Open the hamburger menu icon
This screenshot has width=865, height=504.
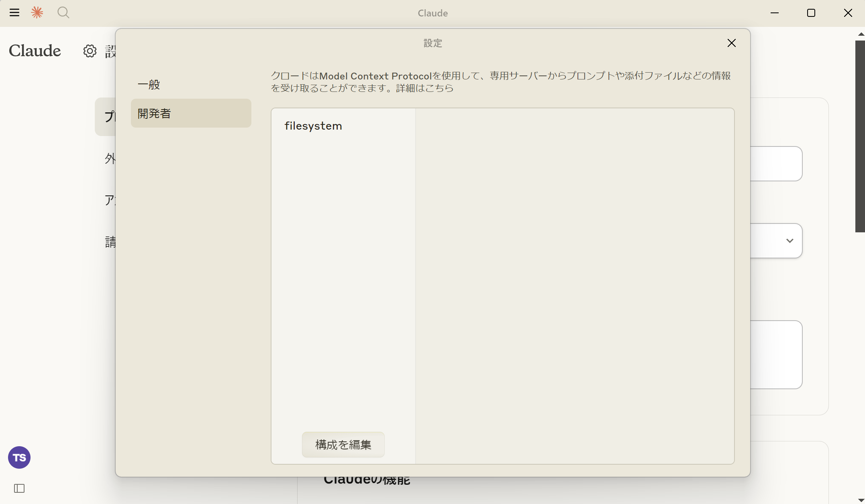[x=14, y=13]
